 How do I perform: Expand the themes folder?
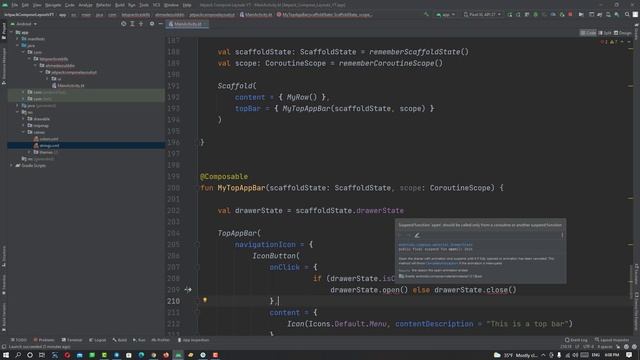pyautogui.click(x=29, y=152)
